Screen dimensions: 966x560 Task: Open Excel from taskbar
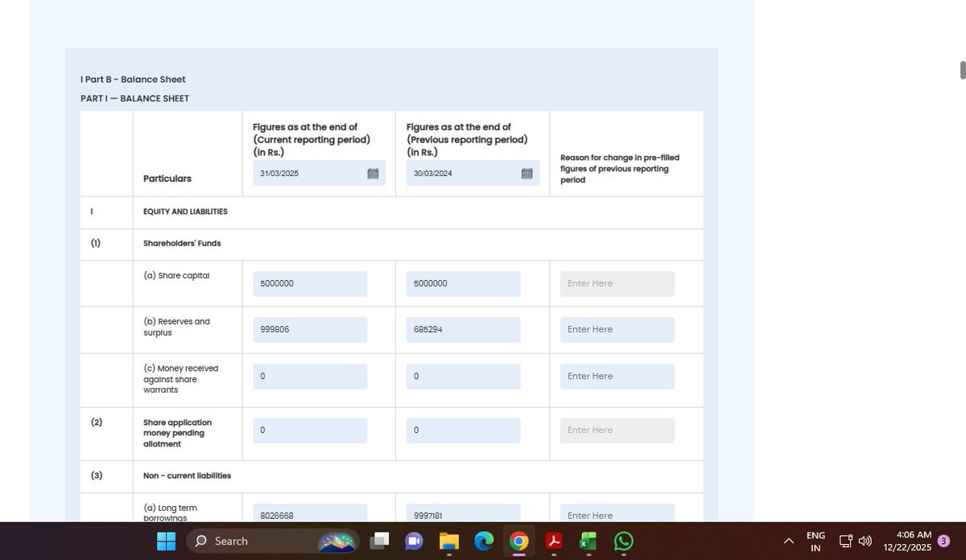pos(588,541)
